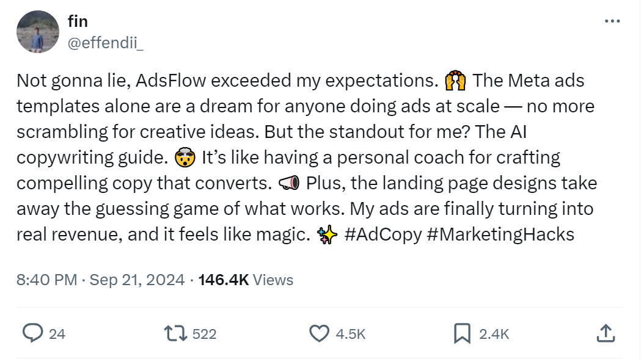Open the 4.5K likes list
Viewport: 644px width, 359px height.
point(351,334)
